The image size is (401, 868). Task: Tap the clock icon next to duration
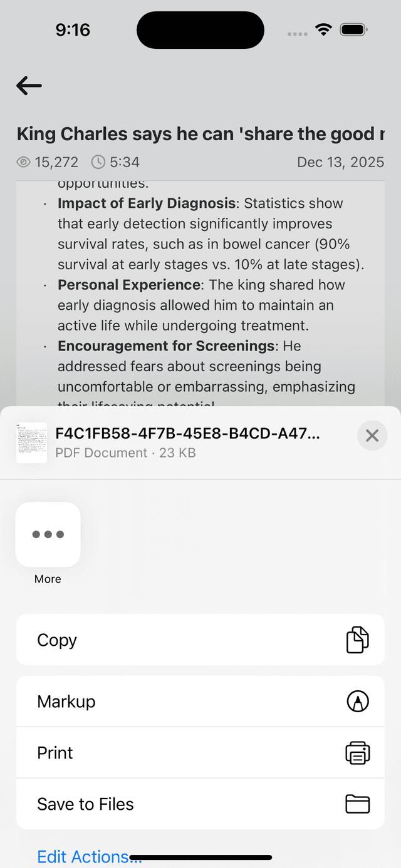[x=98, y=162]
